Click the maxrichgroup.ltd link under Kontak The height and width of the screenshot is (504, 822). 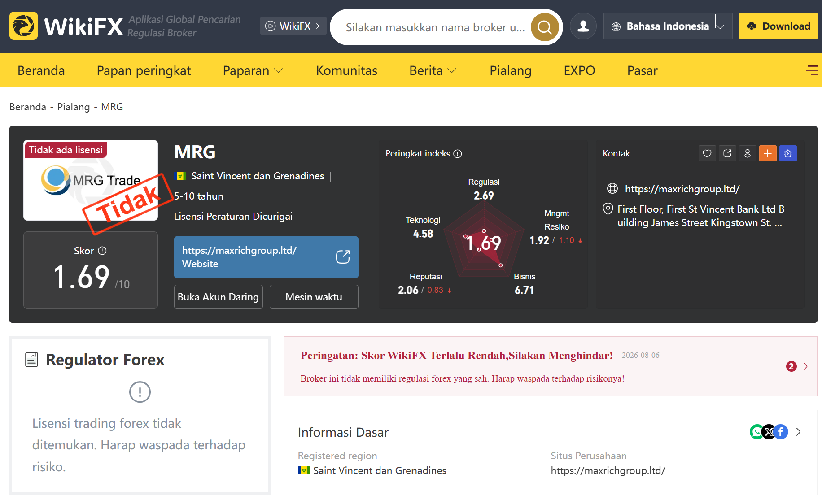(682, 189)
